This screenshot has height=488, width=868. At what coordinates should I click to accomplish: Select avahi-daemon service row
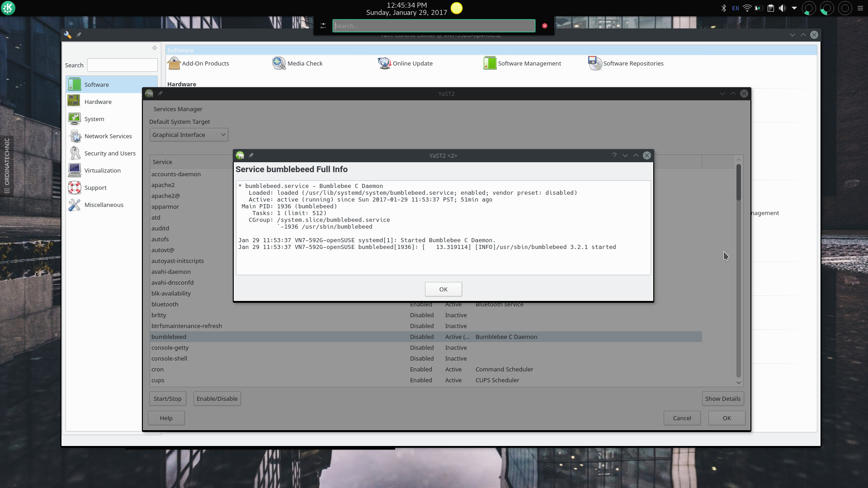[192, 272]
